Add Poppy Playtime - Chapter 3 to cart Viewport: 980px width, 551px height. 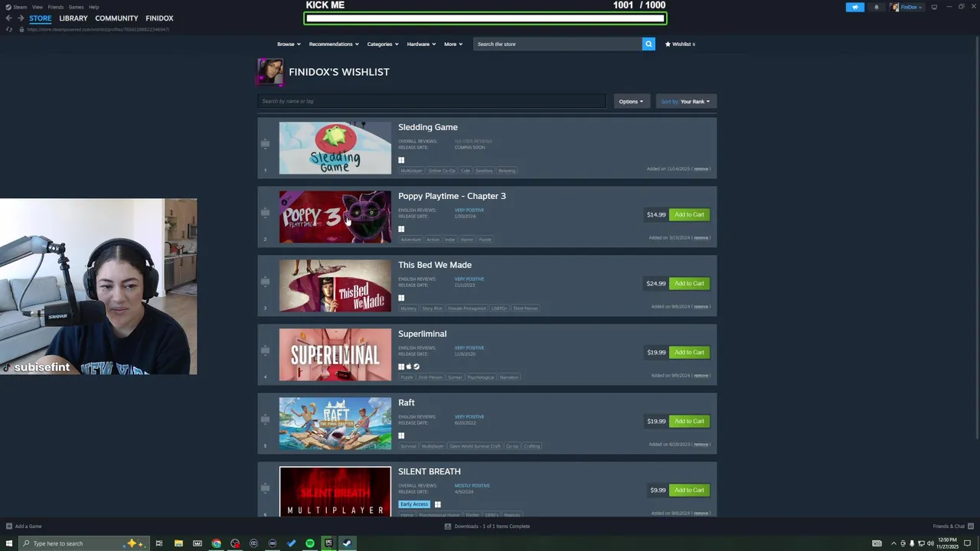(689, 214)
